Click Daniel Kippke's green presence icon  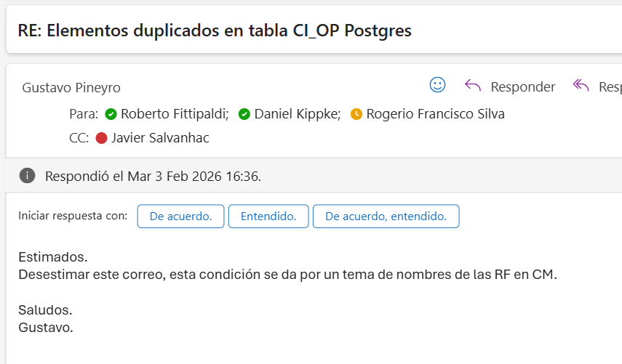[244, 114]
